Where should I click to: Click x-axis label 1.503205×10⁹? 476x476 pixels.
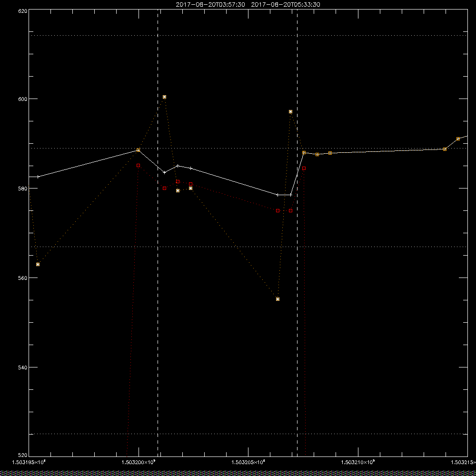click(248, 462)
